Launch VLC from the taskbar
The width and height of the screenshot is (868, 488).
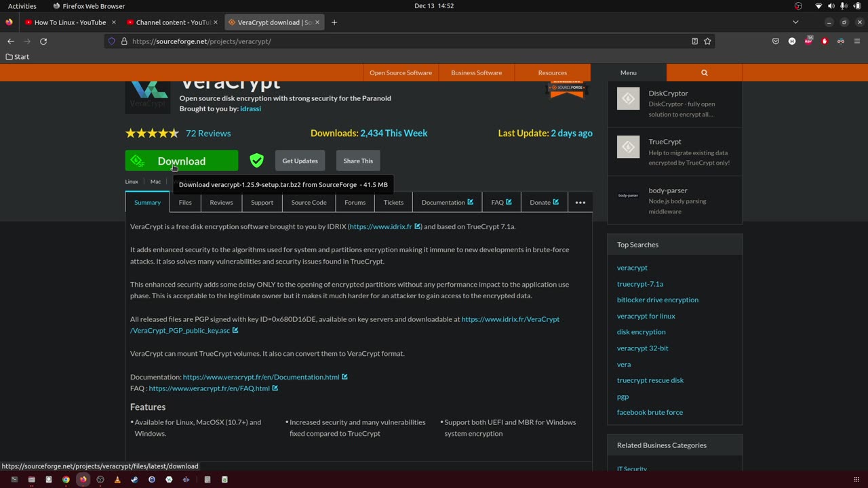(117, 479)
